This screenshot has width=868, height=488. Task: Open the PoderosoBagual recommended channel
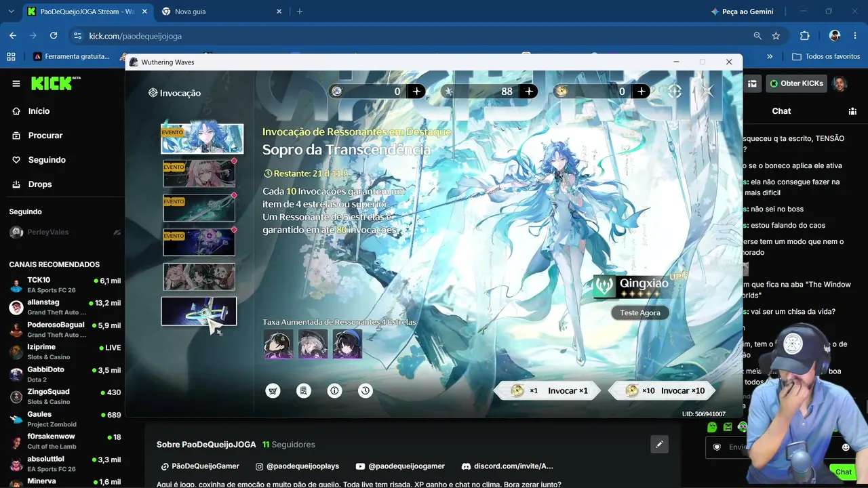pyautogui.click(x=64, y=329)
